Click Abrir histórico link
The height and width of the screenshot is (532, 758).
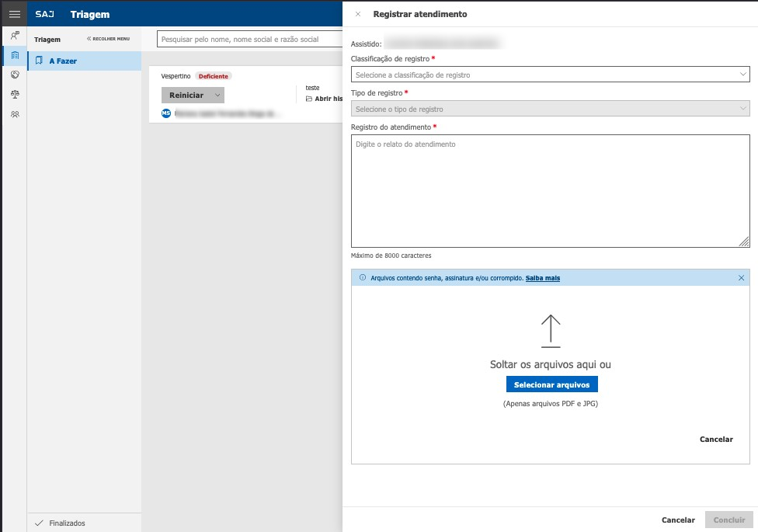tap(329, 99)
